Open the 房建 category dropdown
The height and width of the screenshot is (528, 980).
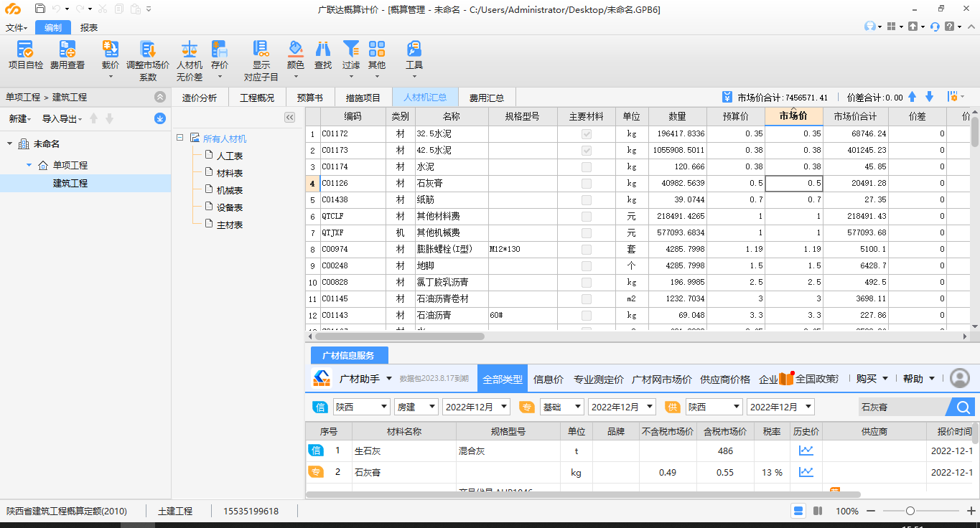416,407
